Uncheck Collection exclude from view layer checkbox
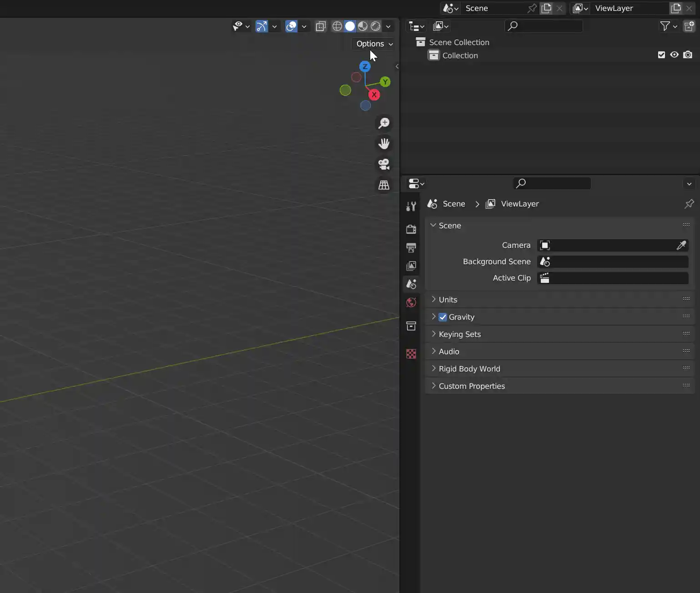Screen dimensions: 700x593 (661, 55)
